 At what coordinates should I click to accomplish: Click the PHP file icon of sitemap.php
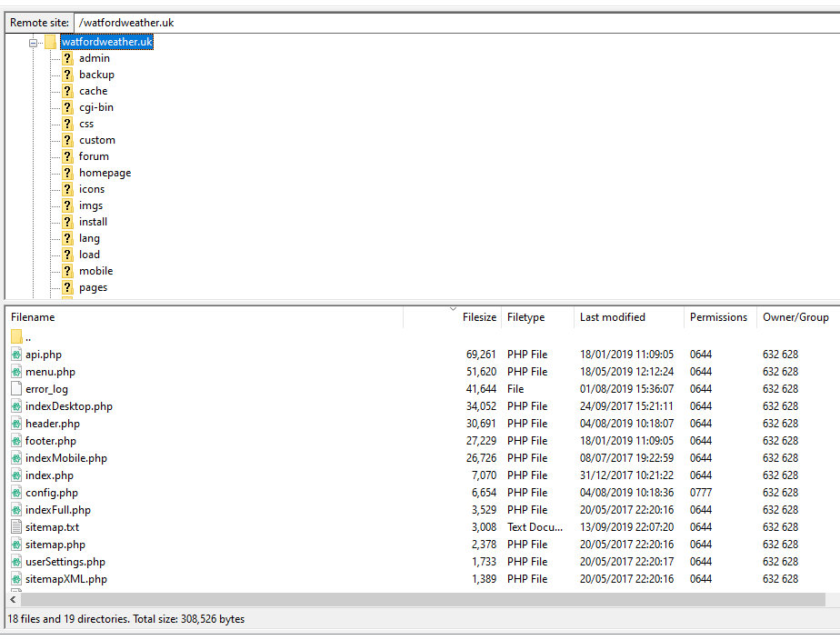(16, 545)
